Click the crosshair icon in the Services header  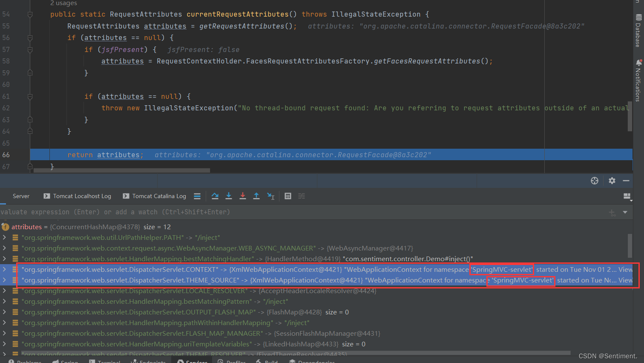595,181
